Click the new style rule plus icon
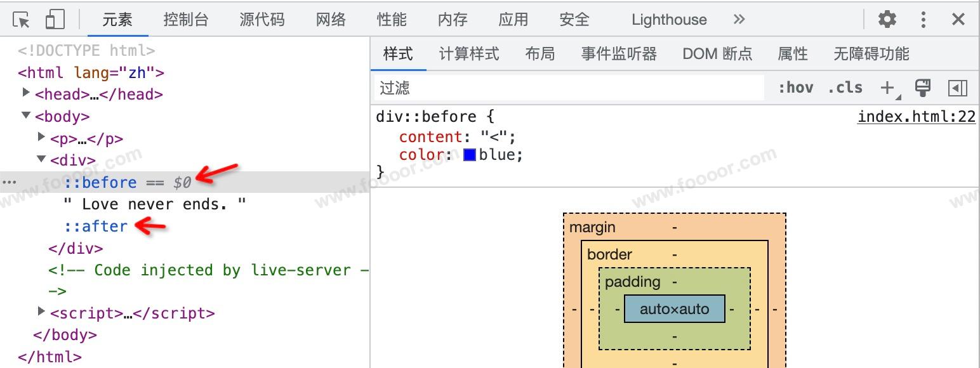 [x=888, y=88]
